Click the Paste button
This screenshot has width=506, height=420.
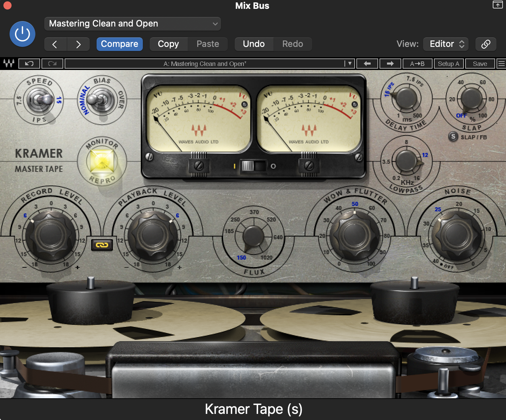pos(208,44)
